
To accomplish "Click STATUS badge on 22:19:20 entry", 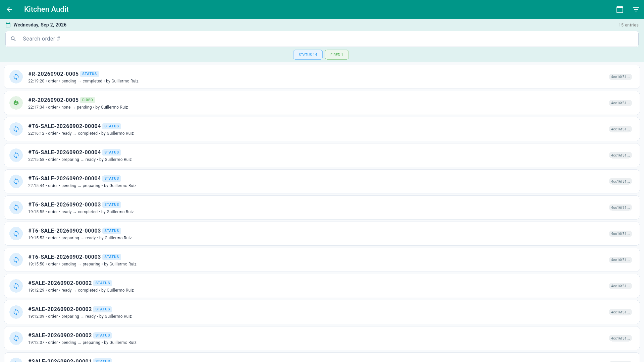I will click(90, 74).
